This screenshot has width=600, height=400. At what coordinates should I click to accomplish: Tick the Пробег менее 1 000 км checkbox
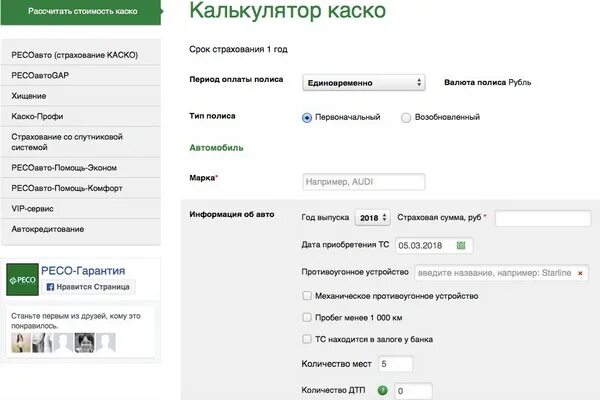[x=307, y=317]
